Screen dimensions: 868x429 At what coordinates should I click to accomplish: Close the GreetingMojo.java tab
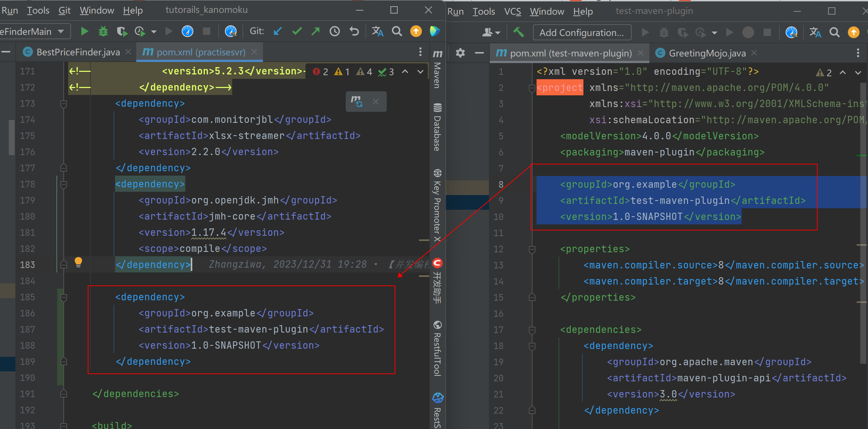coord(754,53)
